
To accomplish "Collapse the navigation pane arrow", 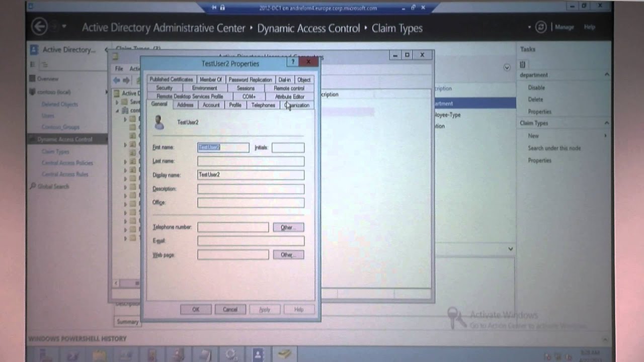I will pyautogui.click(x=106, y=49).
